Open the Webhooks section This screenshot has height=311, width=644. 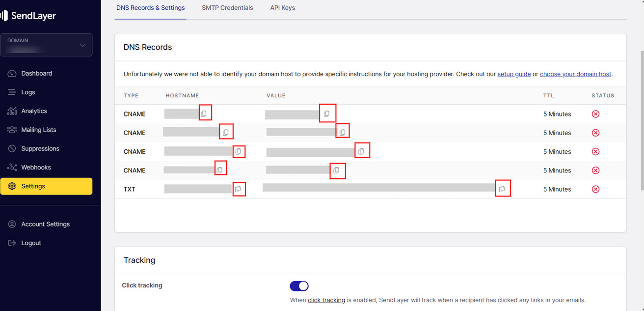(46, 167)
